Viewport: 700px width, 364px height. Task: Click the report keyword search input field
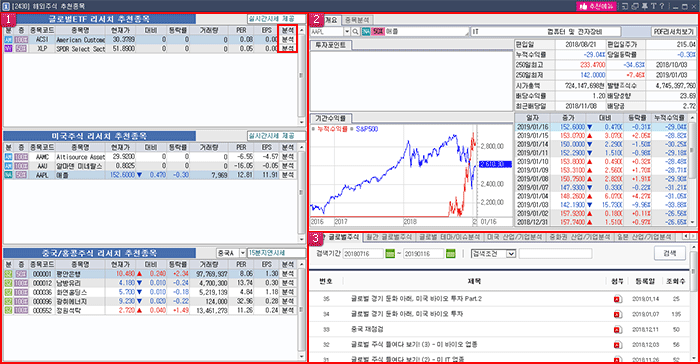[555, 254]
